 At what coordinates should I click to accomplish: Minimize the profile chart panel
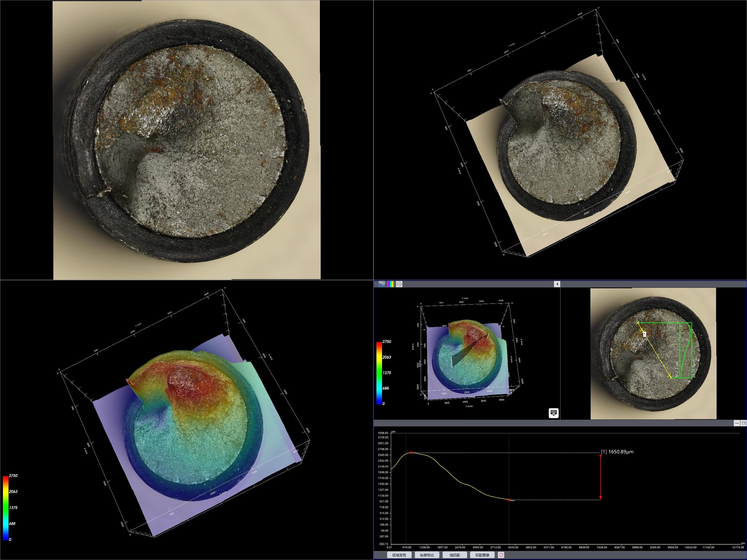[x=737, y=423]
